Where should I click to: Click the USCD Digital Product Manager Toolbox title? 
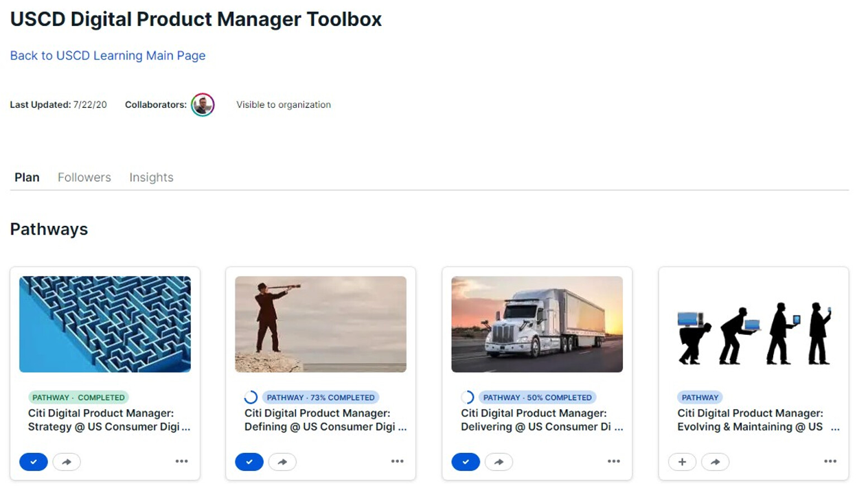click(x=196, y=19)
